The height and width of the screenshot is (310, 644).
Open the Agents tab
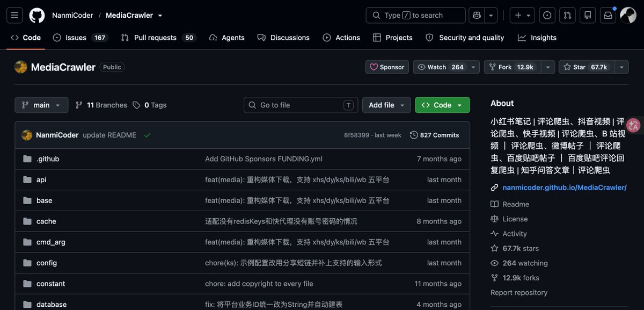tap(226, 38)
